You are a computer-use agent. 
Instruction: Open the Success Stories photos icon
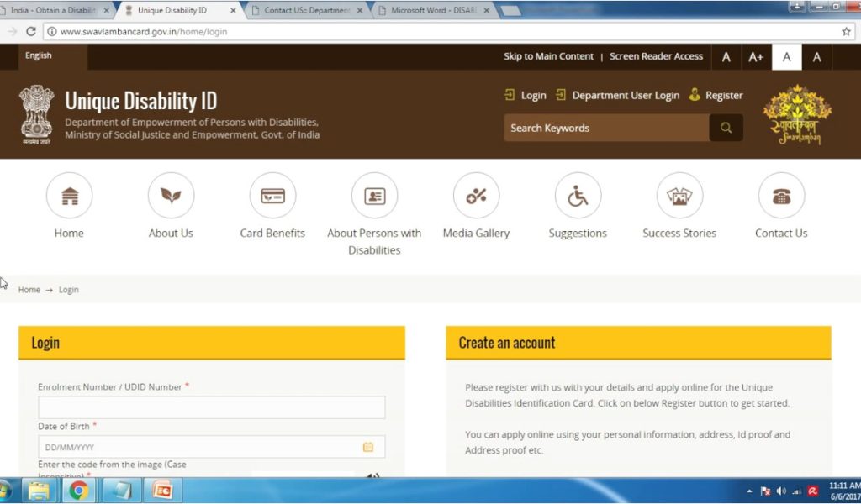click(x=679, y=196)
